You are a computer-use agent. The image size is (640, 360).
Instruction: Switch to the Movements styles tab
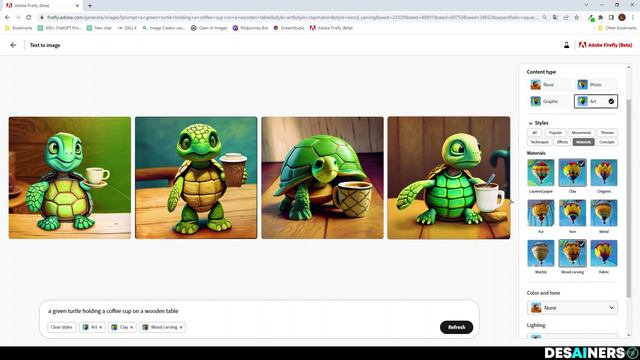click(x=581, y=132)
